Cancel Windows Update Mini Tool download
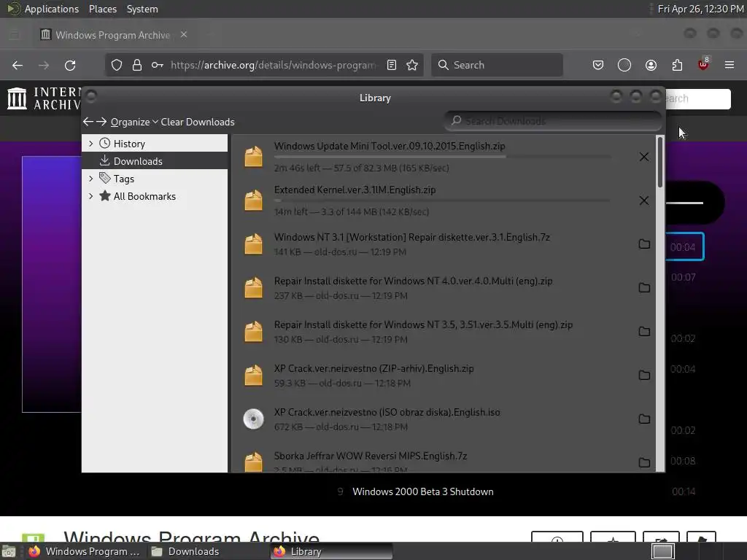This screenshot has width=747, height=560. (643, 157)
